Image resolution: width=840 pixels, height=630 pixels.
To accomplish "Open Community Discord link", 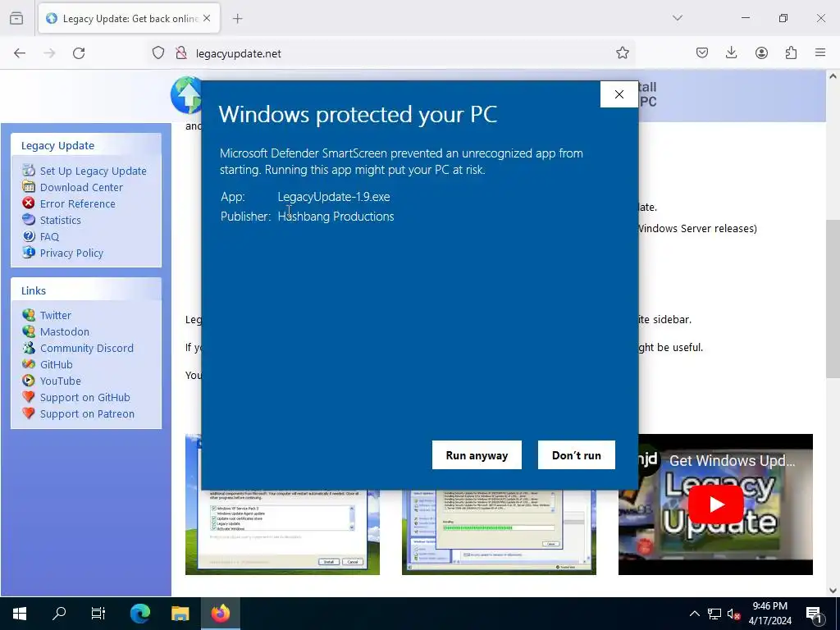I will (87, 348).
